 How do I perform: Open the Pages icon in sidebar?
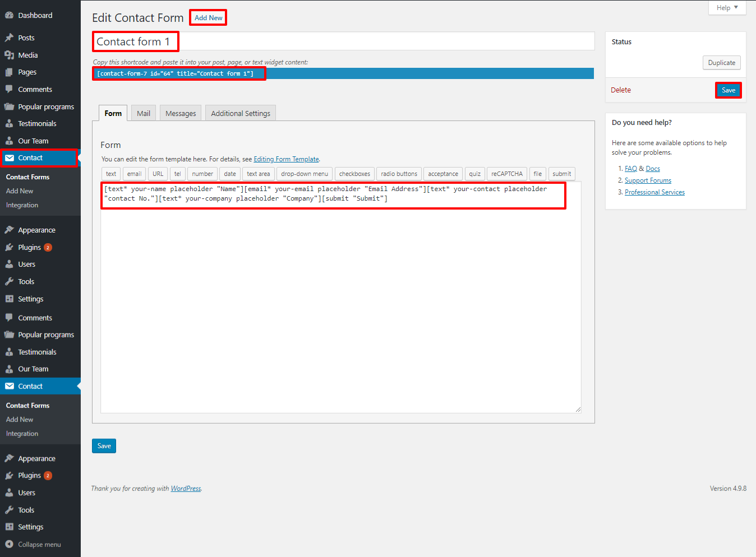(9, 72)
